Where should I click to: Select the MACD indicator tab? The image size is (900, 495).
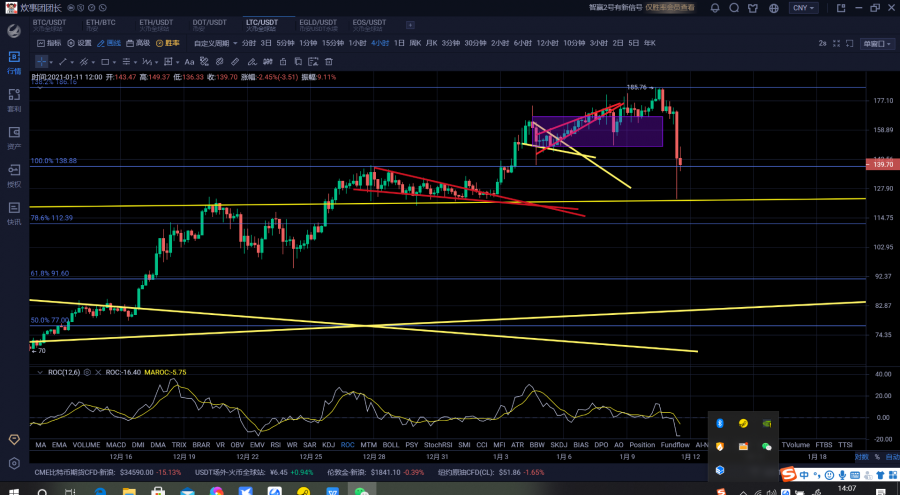[116, 444]
